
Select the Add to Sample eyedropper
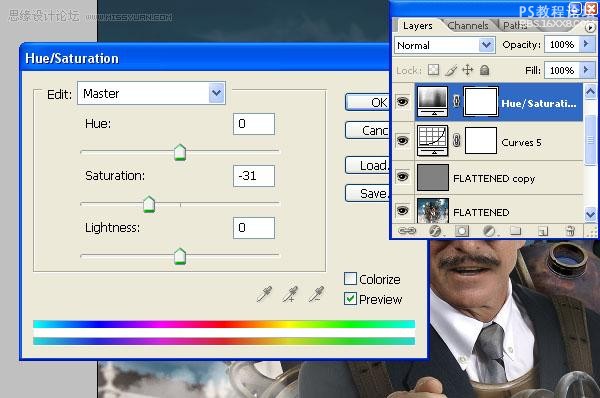click(x=290, y=294)
